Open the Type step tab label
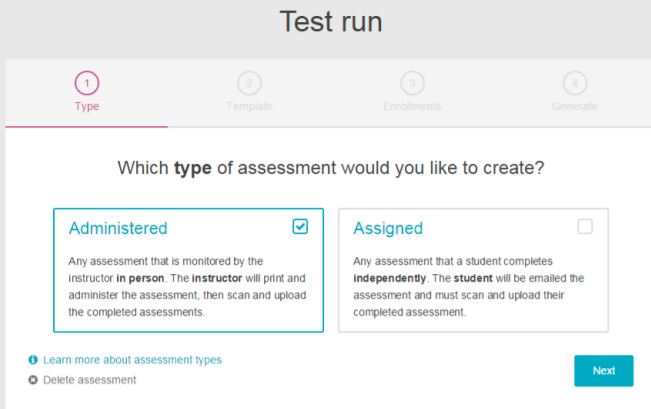Image resolution: width=651 pixels, height=409 pixels. point(87,106)
